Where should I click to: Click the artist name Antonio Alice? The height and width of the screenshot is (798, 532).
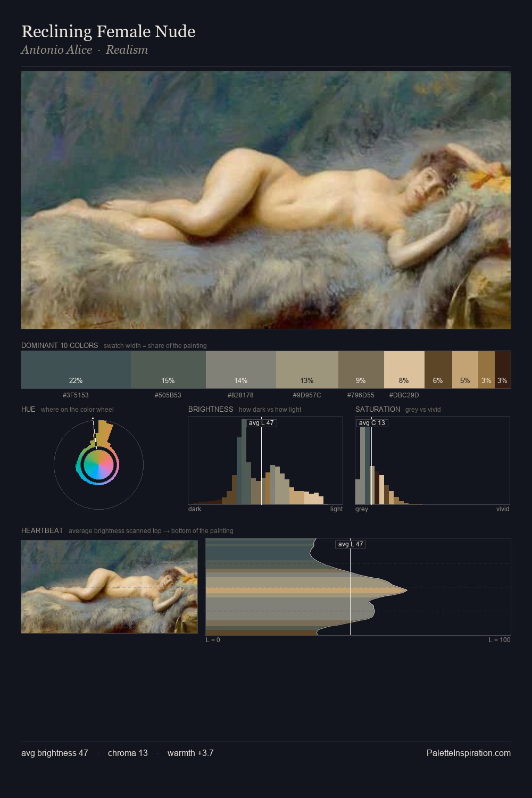[56, 49]
